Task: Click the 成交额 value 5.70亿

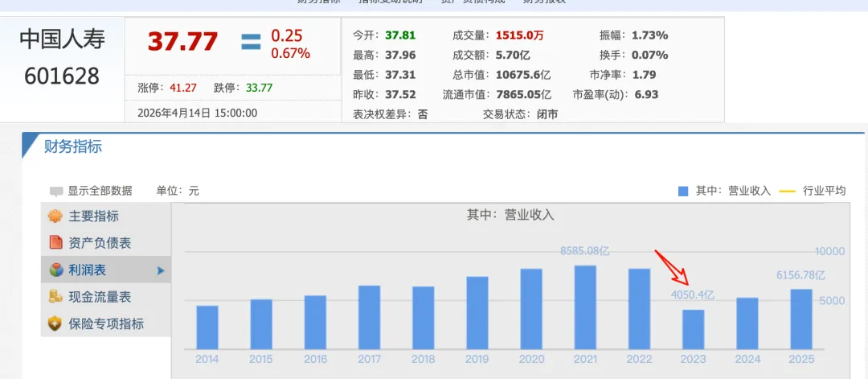Action: click(513, 55)
